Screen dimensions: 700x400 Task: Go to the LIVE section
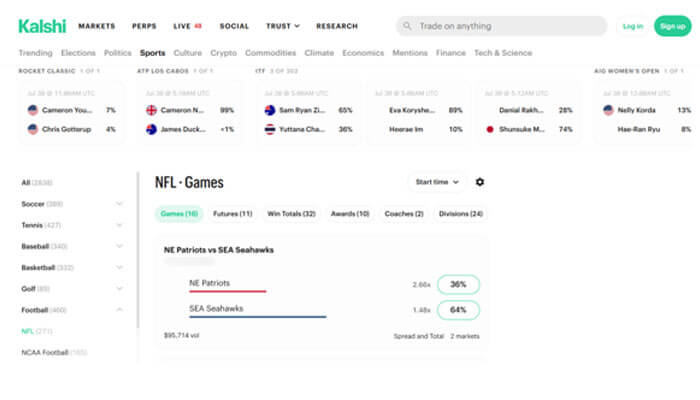click(182, 26)
